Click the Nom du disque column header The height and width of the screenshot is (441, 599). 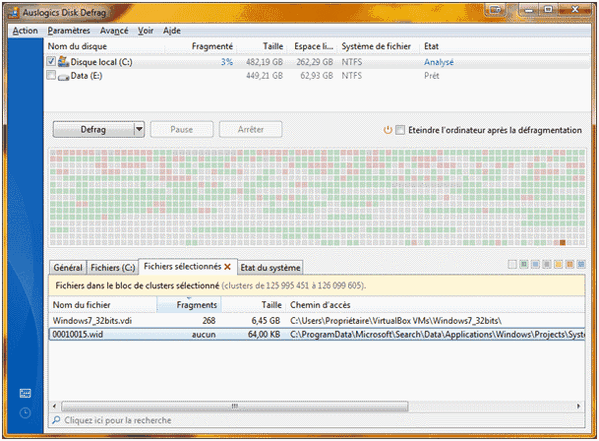pos(105,46)
